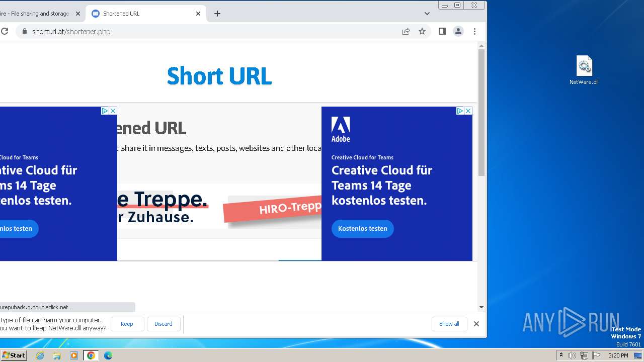Launch Internet Explorer from taskbar
This screenshot has height=362, width=644.
coord(40,355)
